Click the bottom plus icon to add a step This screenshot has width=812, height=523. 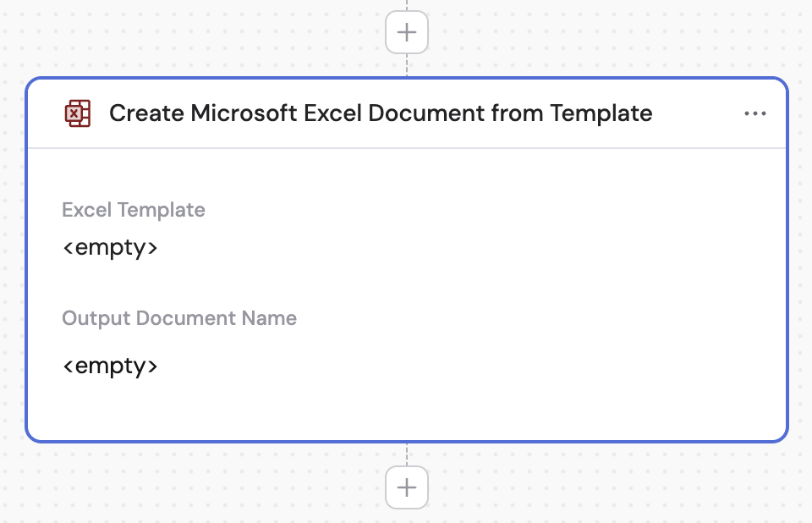click(x=407, y=487)
